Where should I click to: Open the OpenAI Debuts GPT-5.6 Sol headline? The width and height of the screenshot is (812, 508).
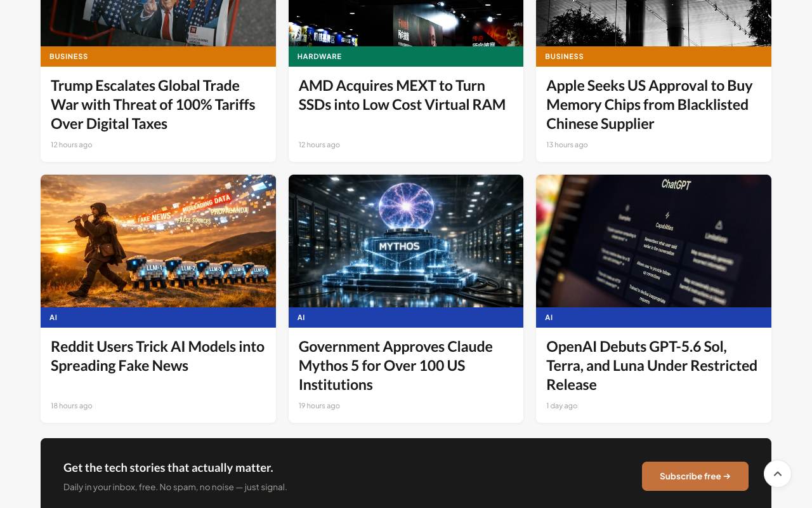tap(652, 365)
